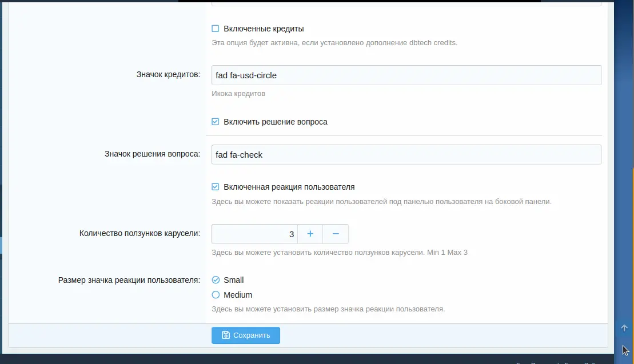Click the scroll-to-top arrow icon
This screenshot has width=634, height=364.
(624, 328)
